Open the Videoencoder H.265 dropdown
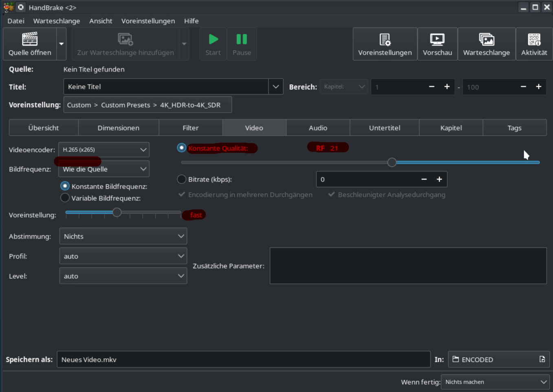Viewport: 553px width, 392px height. [104, 150]
